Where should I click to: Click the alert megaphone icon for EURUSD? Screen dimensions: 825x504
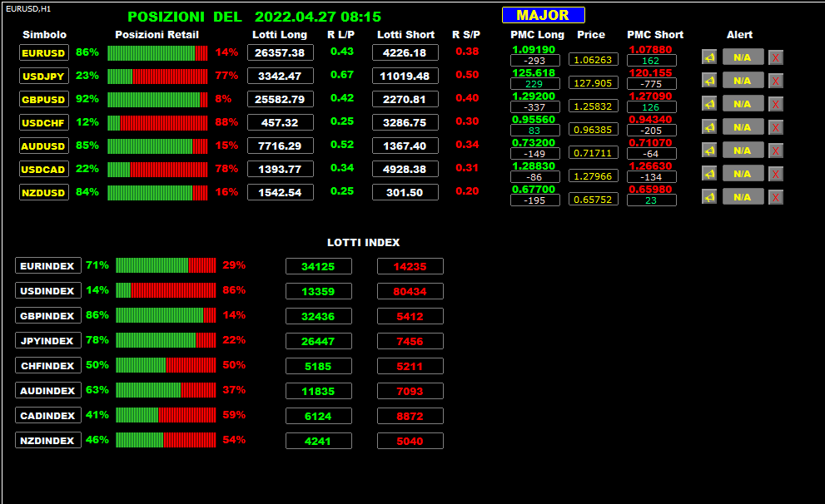(709, 57)
